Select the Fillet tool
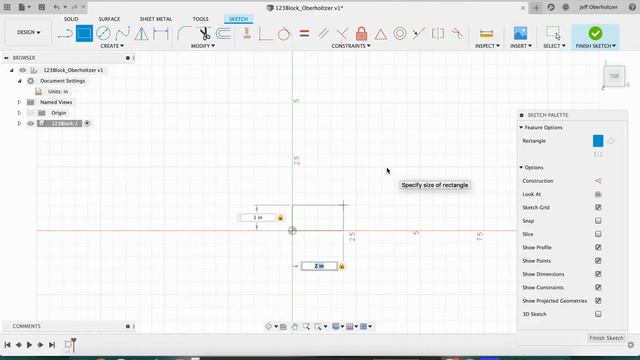Image resolution: width=640 pixels, height=360 pixels. click(184, 33)
